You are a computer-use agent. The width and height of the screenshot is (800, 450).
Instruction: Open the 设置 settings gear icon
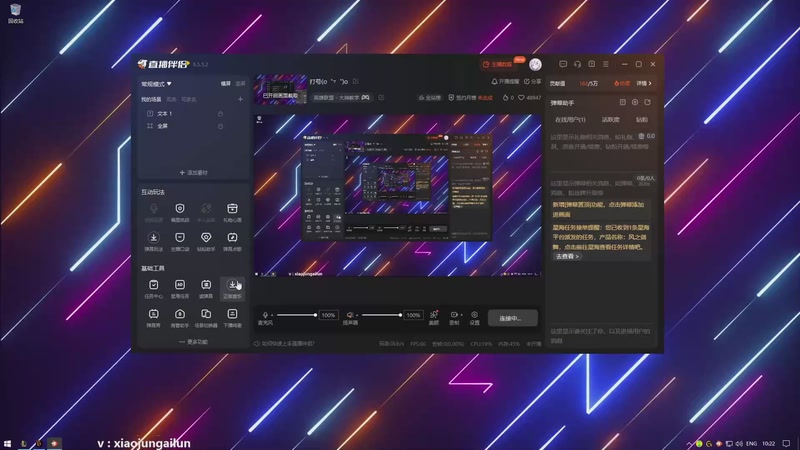474,317
